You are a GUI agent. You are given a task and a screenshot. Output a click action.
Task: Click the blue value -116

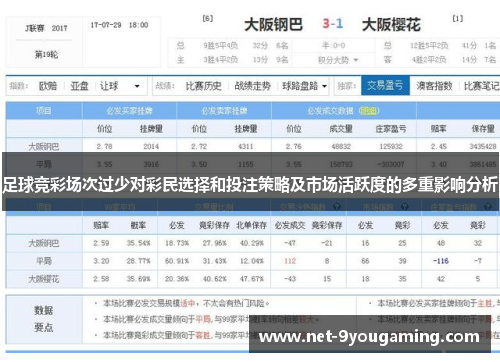tap(441, 261)
